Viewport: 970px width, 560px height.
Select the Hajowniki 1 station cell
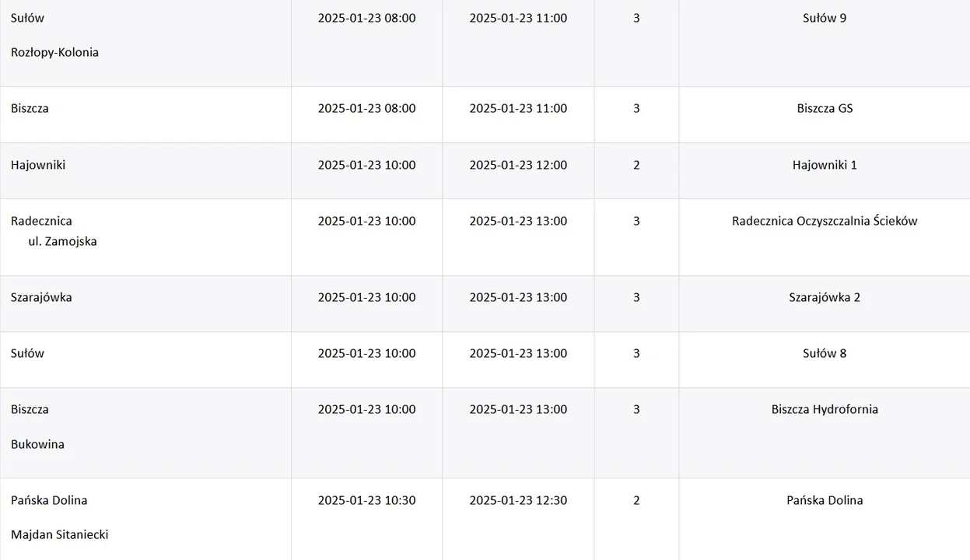pos(825,170)
